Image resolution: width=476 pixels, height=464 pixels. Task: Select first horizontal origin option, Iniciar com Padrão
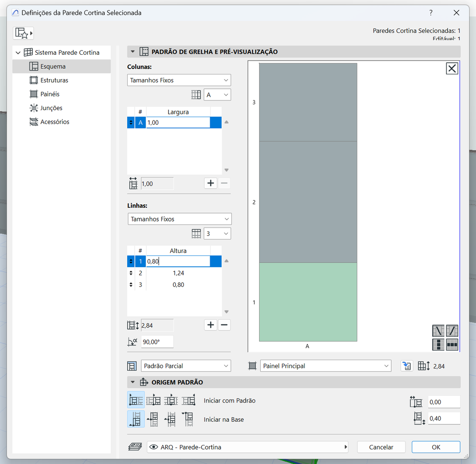point(136,400)
